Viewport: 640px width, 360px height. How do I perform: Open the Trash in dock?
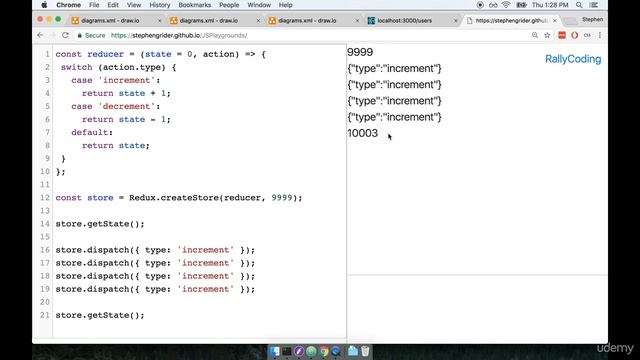[x=365, y=351]
